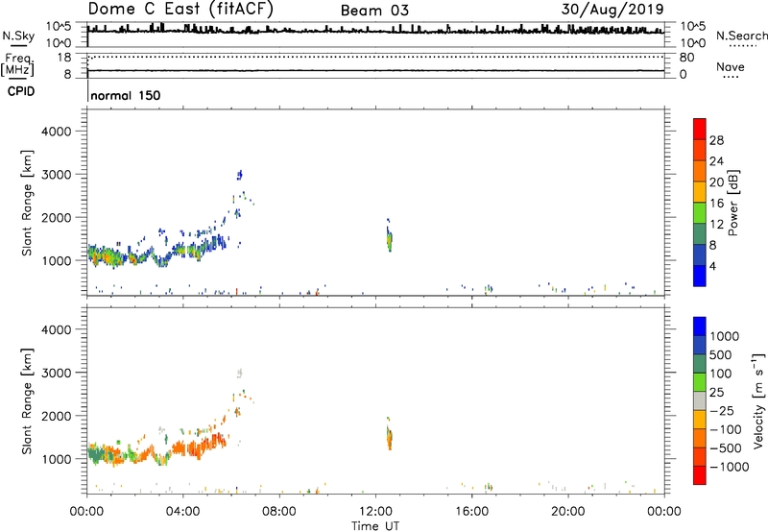This screenshot has width=768, height=532.
Task: Click the power panel 'Slant Range [km]' label
Action: pos(27,203)
